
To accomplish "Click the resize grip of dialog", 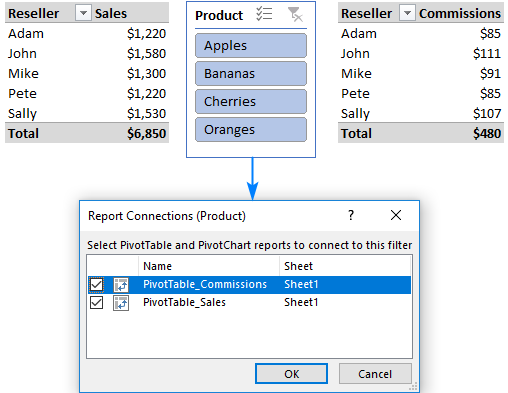I will pyautogui.click(x=413, y=387).
